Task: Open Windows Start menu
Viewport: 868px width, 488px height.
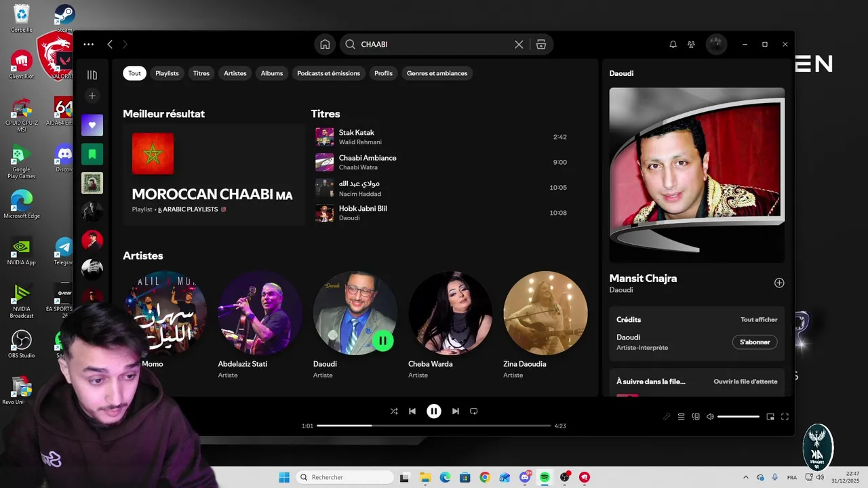Action: point(284,477)
